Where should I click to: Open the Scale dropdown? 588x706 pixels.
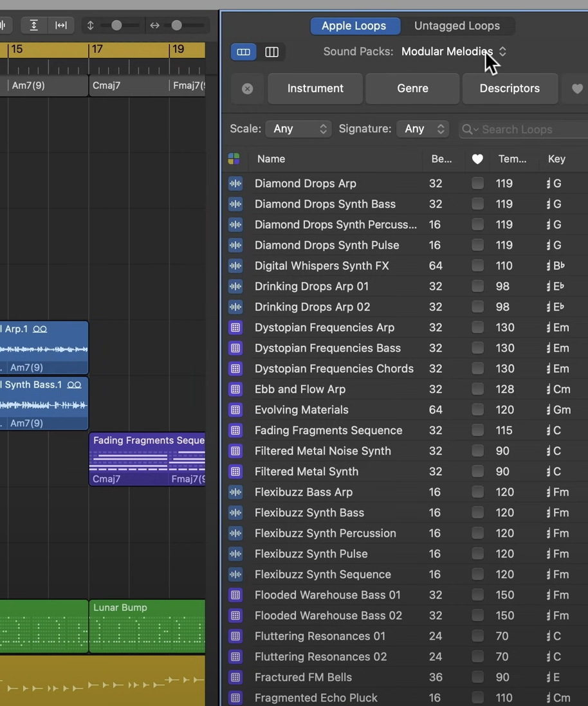click(x=299, y=129)
